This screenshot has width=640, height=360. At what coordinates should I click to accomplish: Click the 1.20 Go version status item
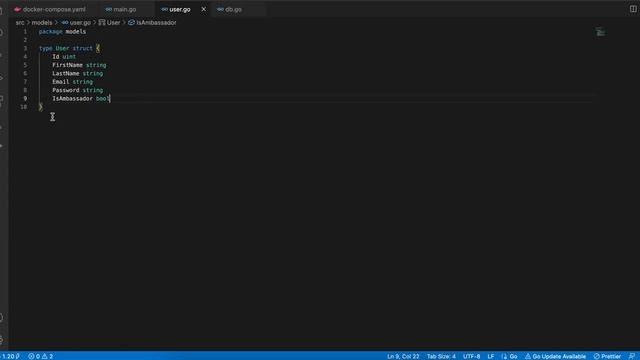pos(10,356)
